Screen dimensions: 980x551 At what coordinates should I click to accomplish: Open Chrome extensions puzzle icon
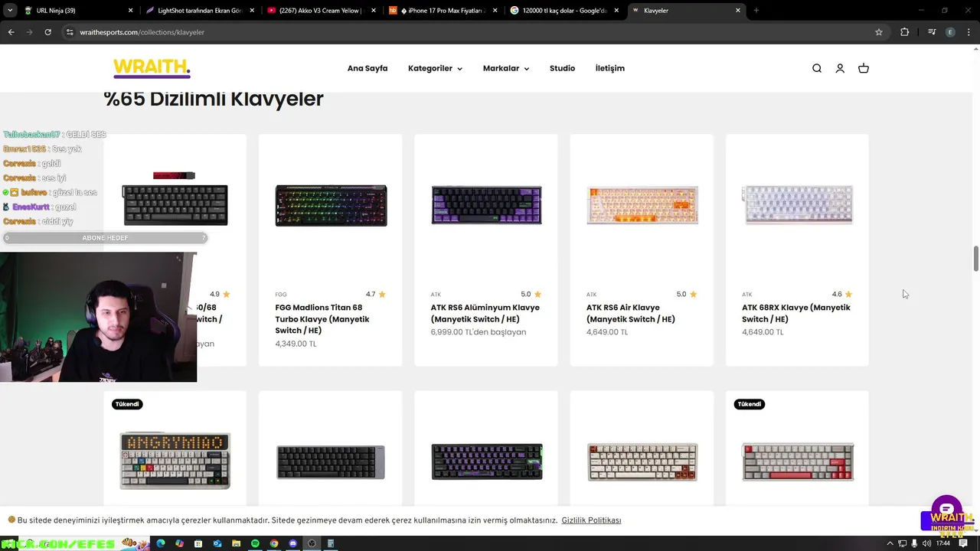(905, 32)
